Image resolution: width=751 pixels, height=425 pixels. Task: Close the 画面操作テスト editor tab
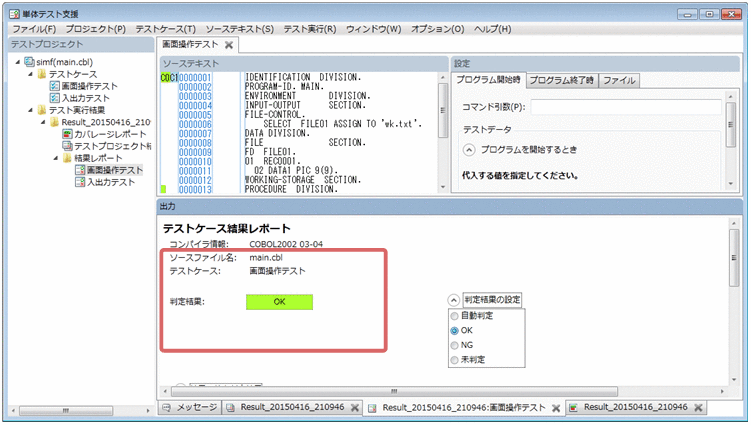pyautogui.click(x=229, y=45)
